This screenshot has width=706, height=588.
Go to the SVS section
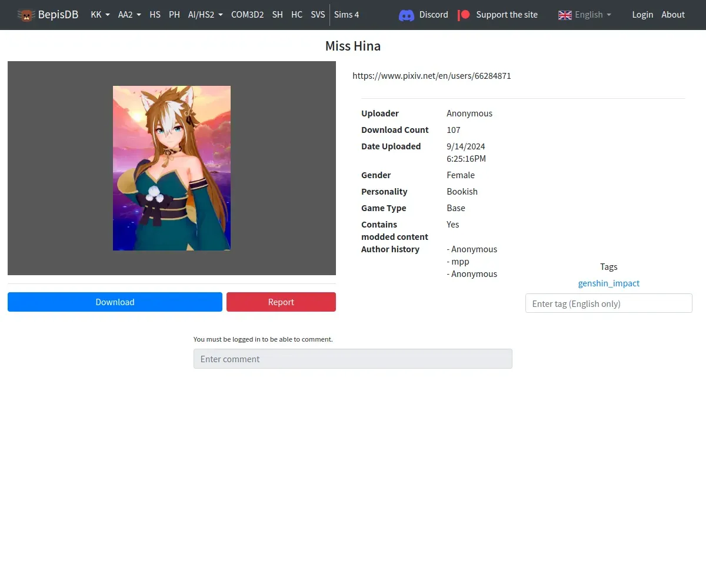pyautogui.click(x=318, y=15)
